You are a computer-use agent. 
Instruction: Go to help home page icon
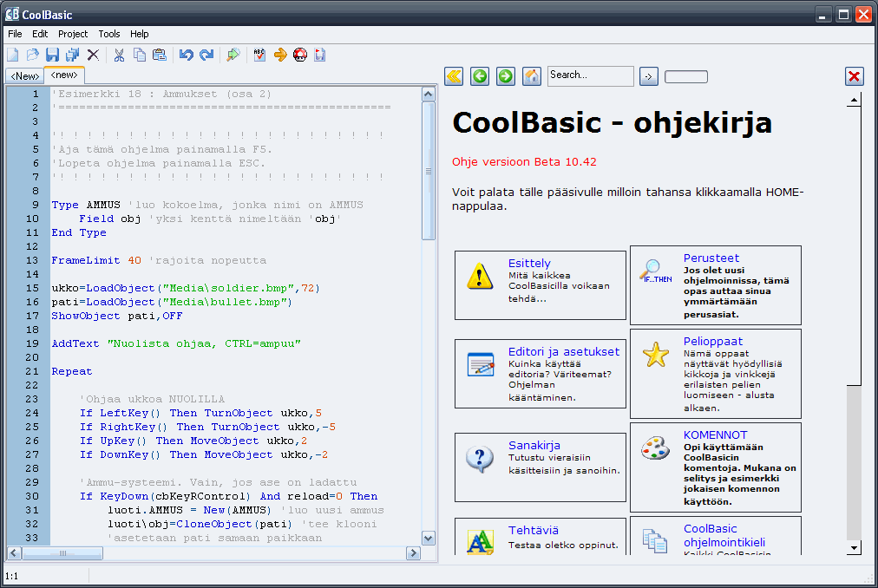(531, 76)
